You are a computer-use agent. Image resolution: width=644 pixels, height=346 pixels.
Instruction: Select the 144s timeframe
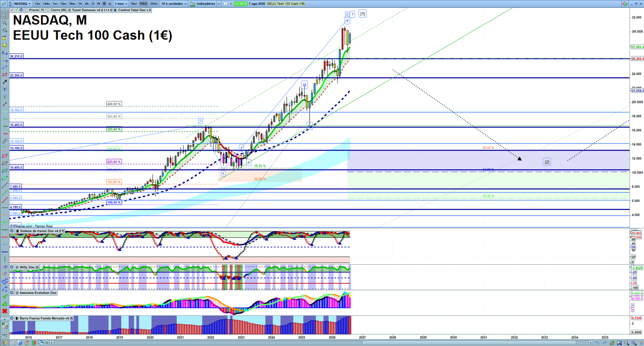46,4
